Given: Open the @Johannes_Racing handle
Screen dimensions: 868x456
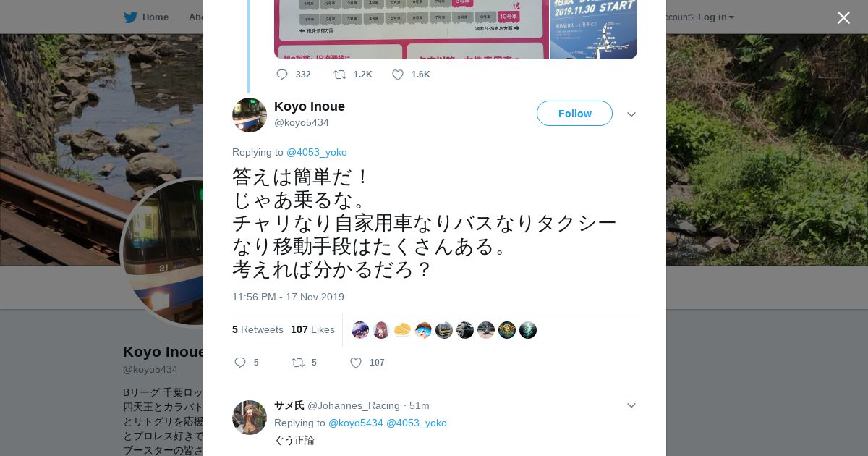Looking at the screenshot, I should click(x=354, y=405).
